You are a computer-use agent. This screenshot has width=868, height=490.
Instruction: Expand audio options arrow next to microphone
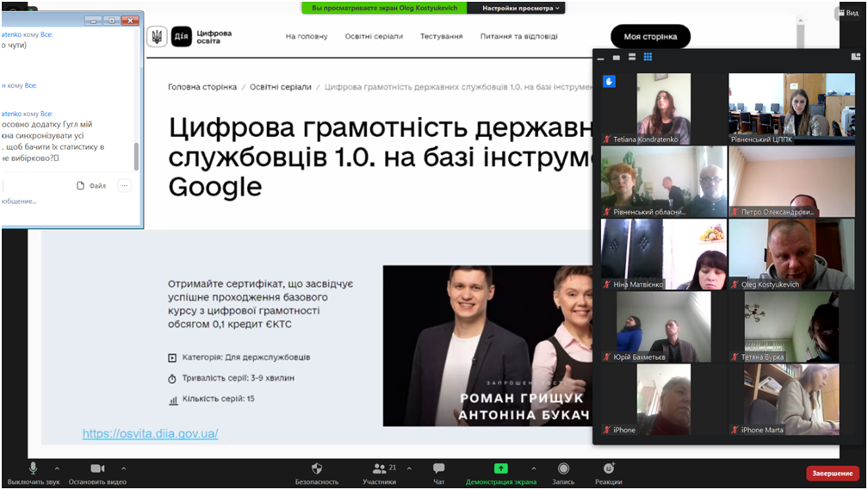[57, 468]
